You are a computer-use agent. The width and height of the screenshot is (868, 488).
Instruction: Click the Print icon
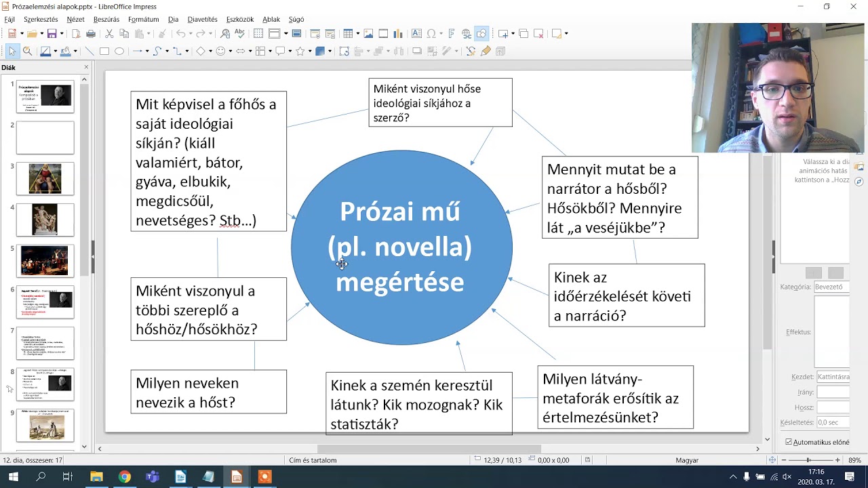click(x=91, y=34)
